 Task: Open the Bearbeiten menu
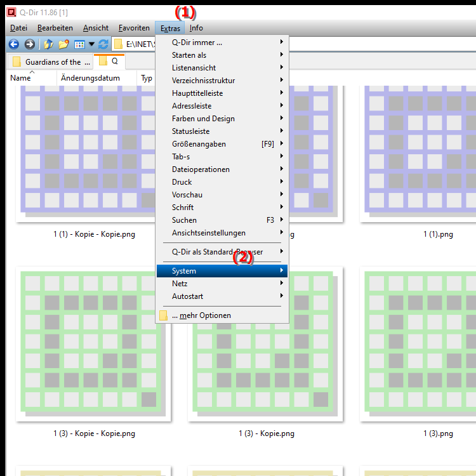55,28
